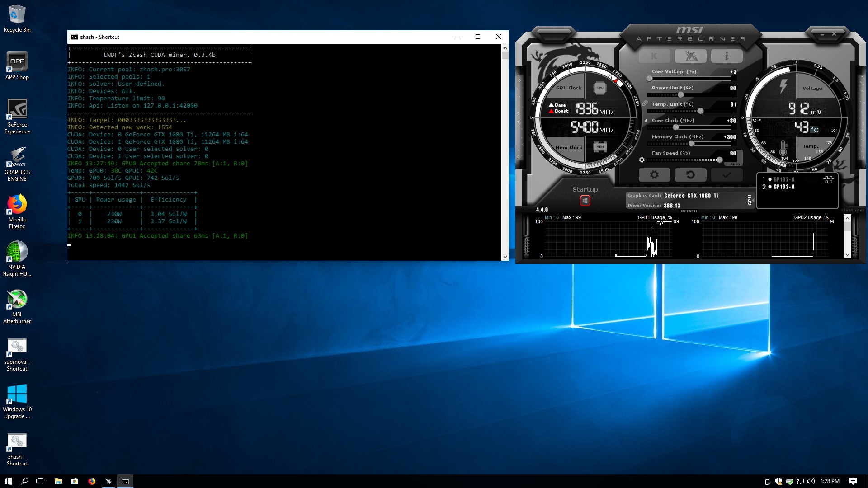Toggle fan speed Auto mode

pyautogui.click(x=735, y=164)
